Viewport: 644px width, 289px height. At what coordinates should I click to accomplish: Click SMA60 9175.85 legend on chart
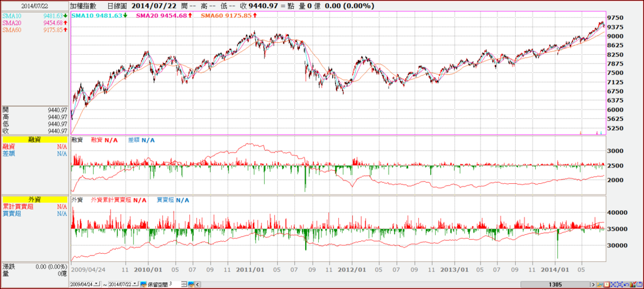229,15
